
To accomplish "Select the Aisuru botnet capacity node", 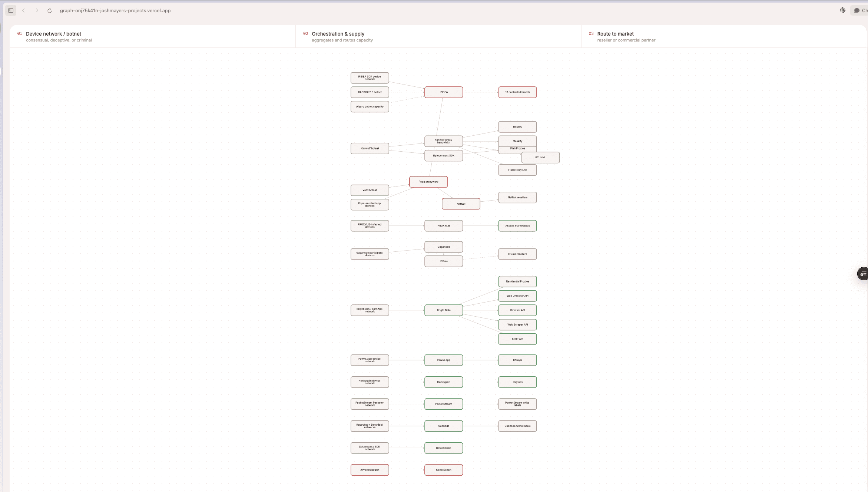I will (x=370, y=107).
